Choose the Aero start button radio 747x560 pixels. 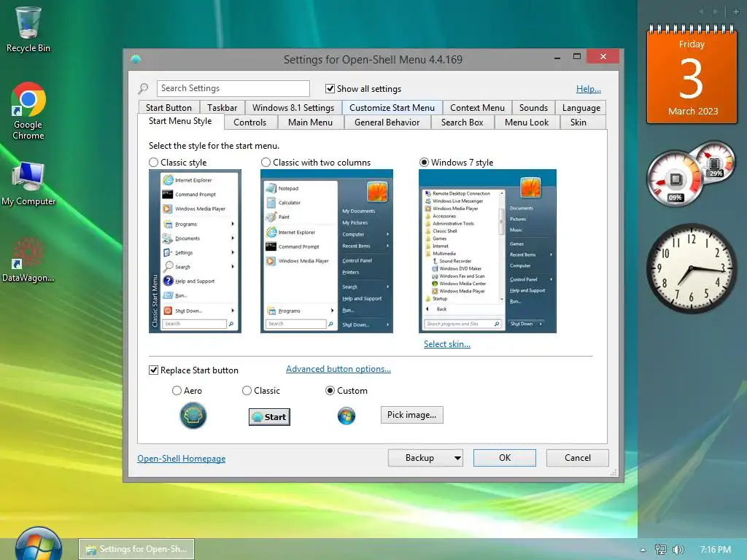(x=177, y=391)
